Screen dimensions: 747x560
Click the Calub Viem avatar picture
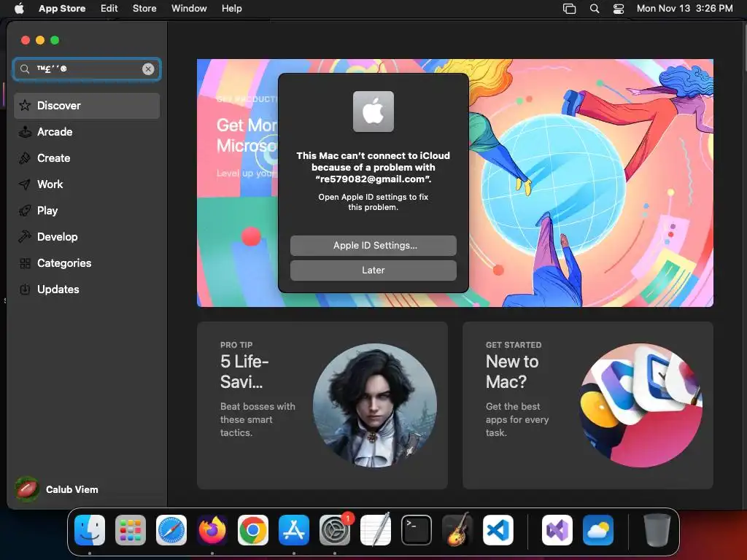click(27, 489)
